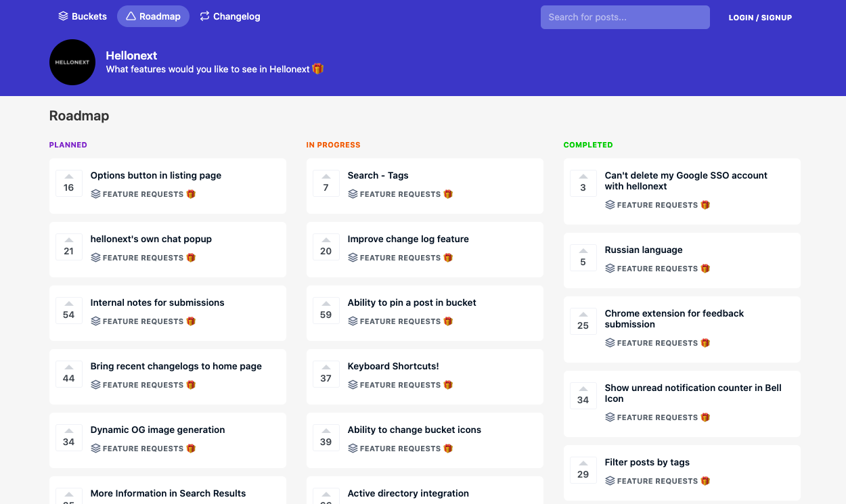Upvote 'Dynamic OG image generation'
The width and height of the screenshot is (846, 504).
(x=69, y=438)
